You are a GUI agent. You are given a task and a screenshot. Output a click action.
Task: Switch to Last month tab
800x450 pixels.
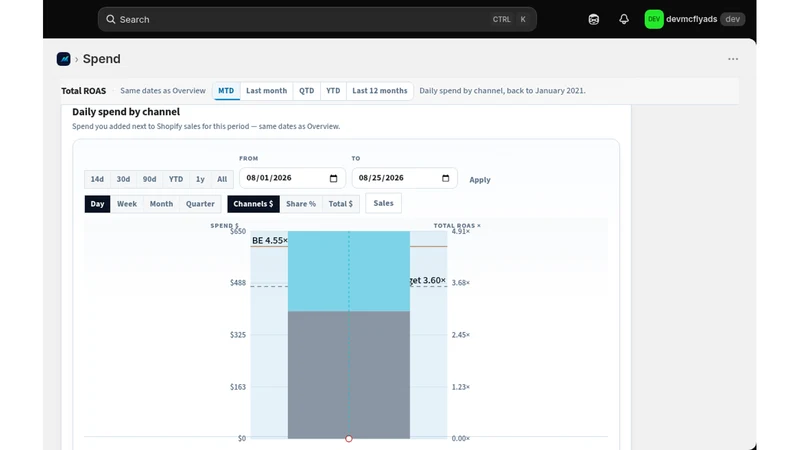(x=266, y=91)
